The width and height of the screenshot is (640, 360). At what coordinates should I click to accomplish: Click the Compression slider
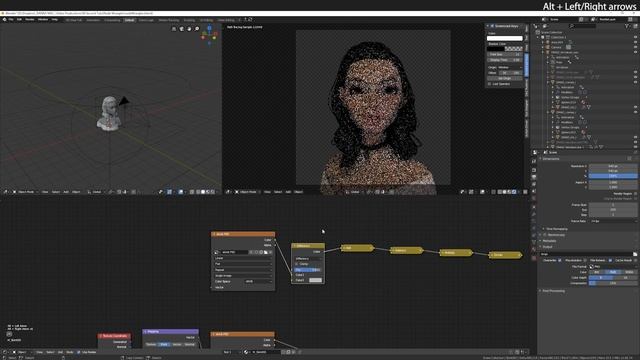613,283
